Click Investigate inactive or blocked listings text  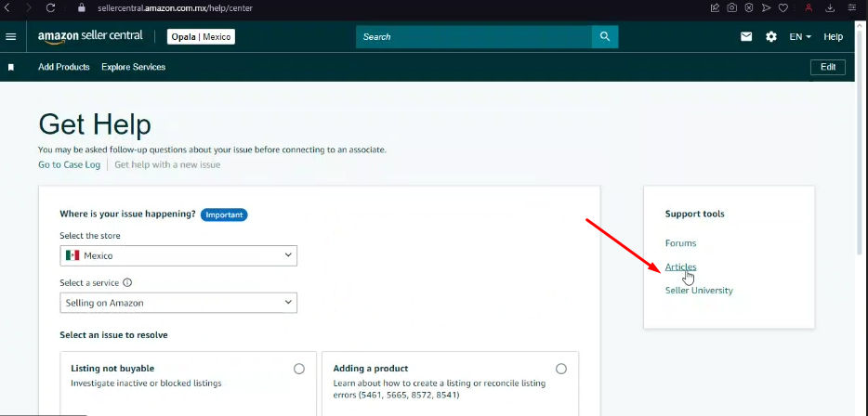point(146,383)
